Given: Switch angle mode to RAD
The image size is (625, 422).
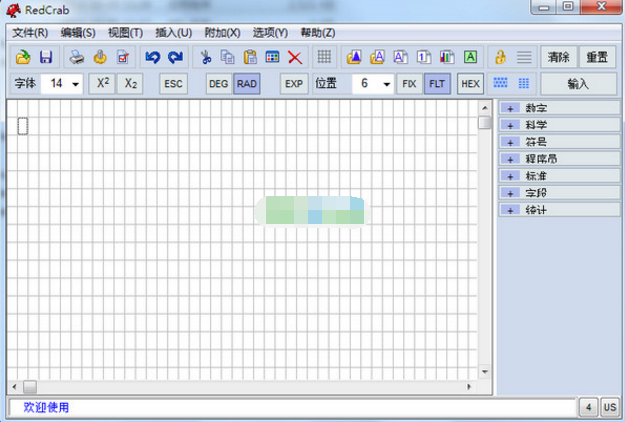Looking at the screenshot, I should (247, 84).
